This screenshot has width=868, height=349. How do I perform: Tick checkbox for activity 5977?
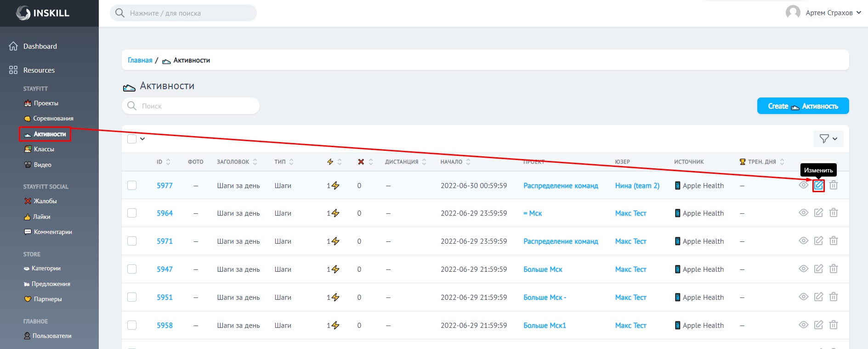[132, 185]
